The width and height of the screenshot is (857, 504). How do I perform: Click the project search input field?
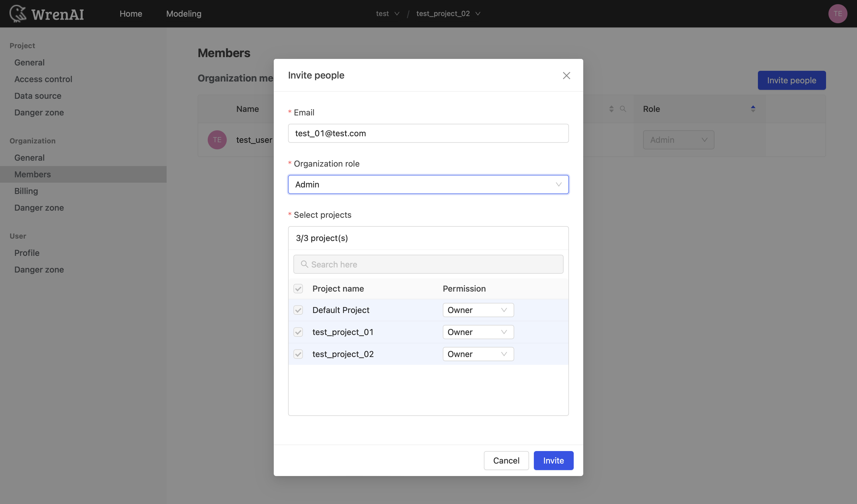click(428, 264)
